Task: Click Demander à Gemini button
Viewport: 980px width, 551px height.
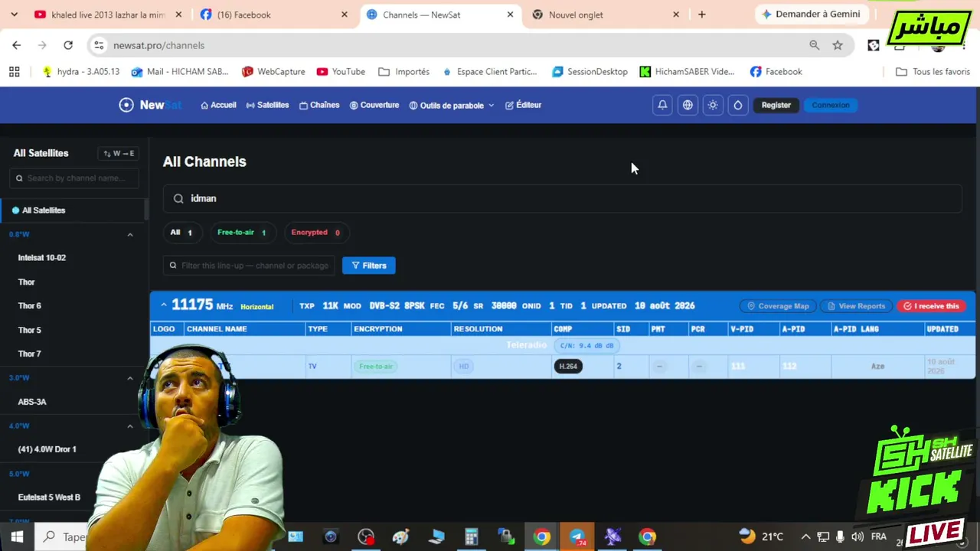Action: click(x=811, y=15)
